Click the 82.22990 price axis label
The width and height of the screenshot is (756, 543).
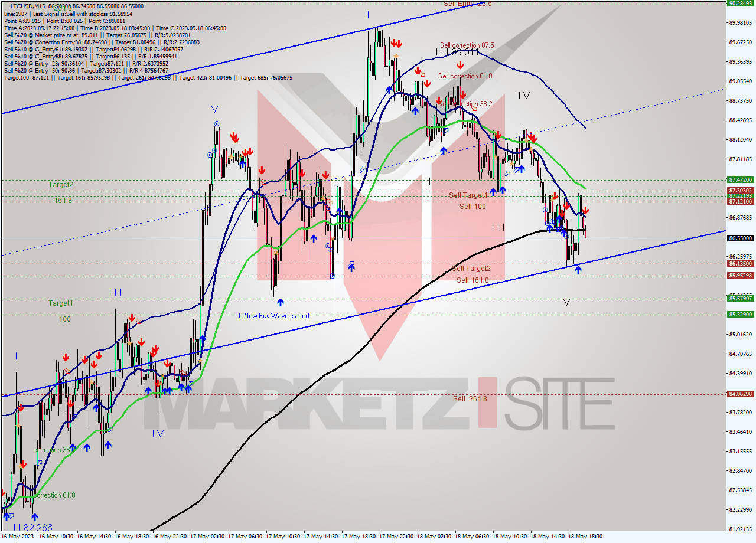tap(740, 509)
